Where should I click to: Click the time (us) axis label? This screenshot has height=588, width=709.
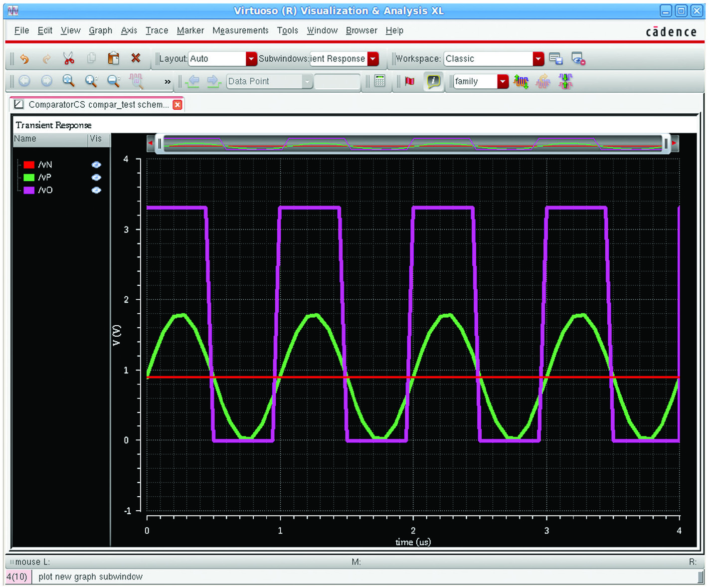coord(413,542)
